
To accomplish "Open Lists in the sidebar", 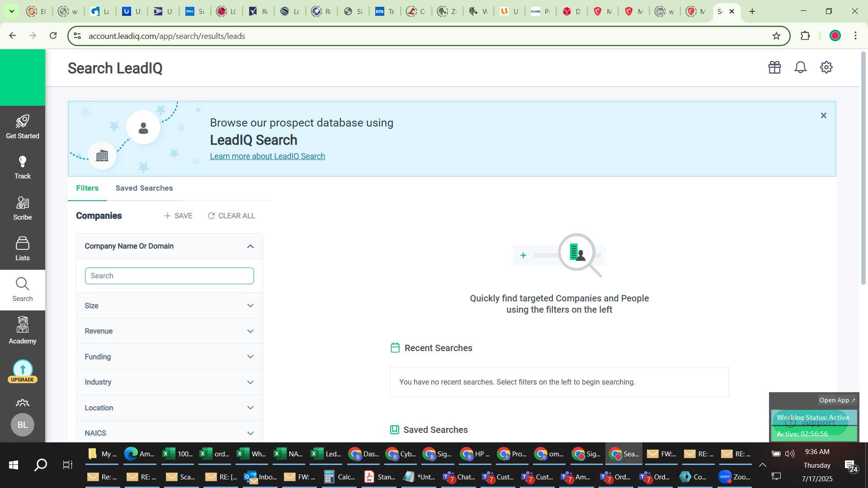I will click(x=23, y=249).
